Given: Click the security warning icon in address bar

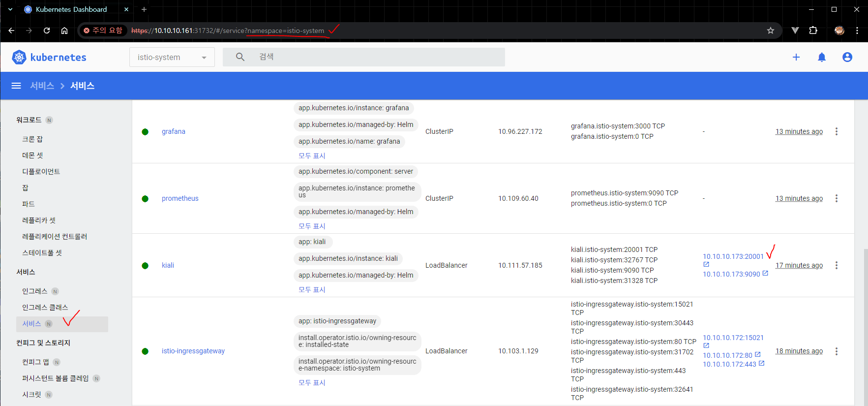Looking at the screenshot, I should coord(87,31).
